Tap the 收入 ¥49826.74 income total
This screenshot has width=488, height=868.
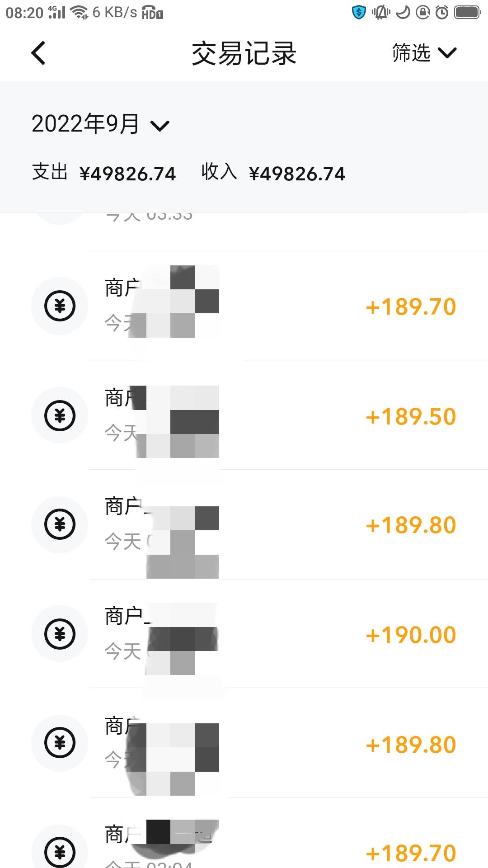[273, 173]
